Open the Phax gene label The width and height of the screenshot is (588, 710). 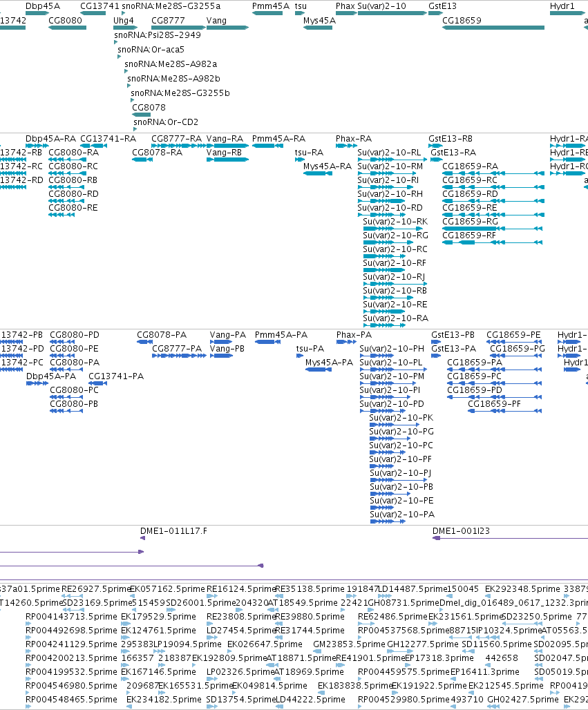(345, 6)
